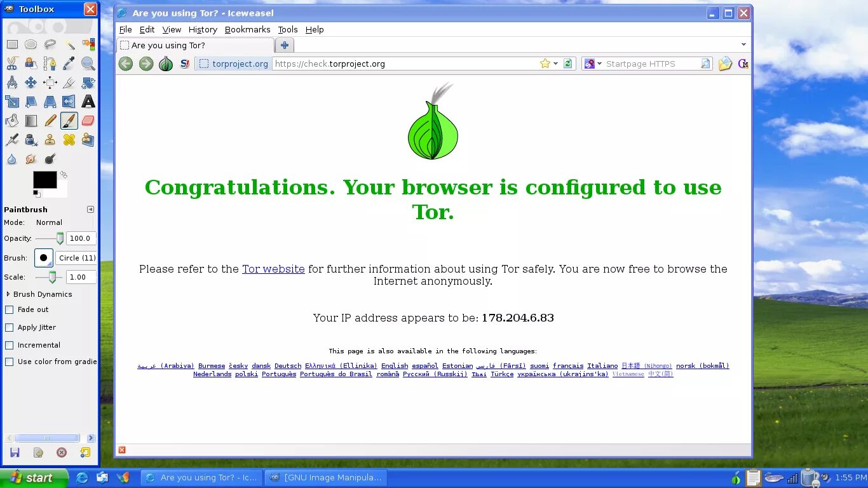Select the Paintbrush tool
868x488 pixels.
click(69, 121)
